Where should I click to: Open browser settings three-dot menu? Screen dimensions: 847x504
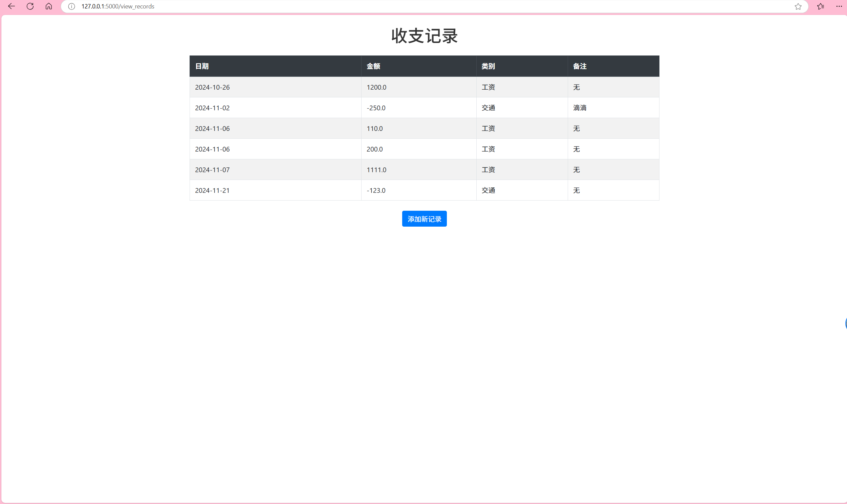(x=839, y=6)
